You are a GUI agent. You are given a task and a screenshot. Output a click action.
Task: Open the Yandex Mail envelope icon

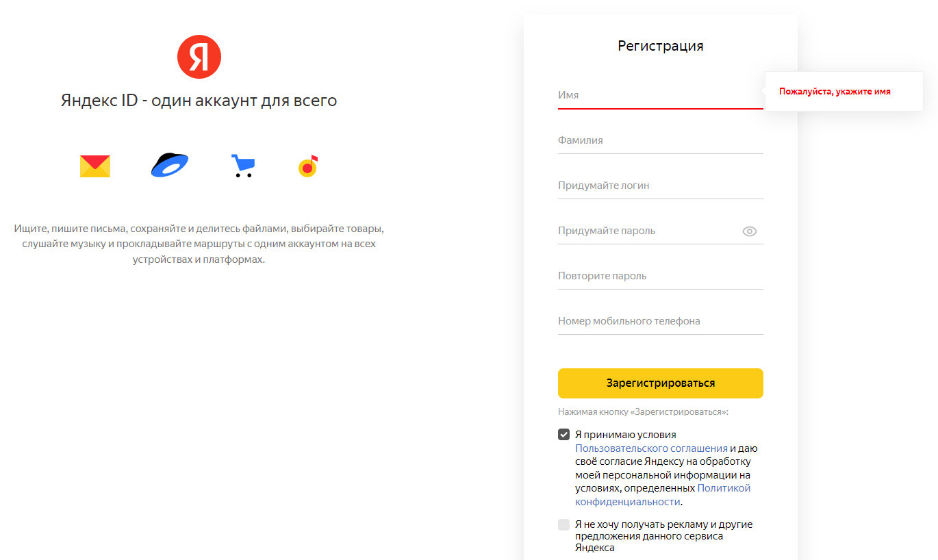click(94, 166)
